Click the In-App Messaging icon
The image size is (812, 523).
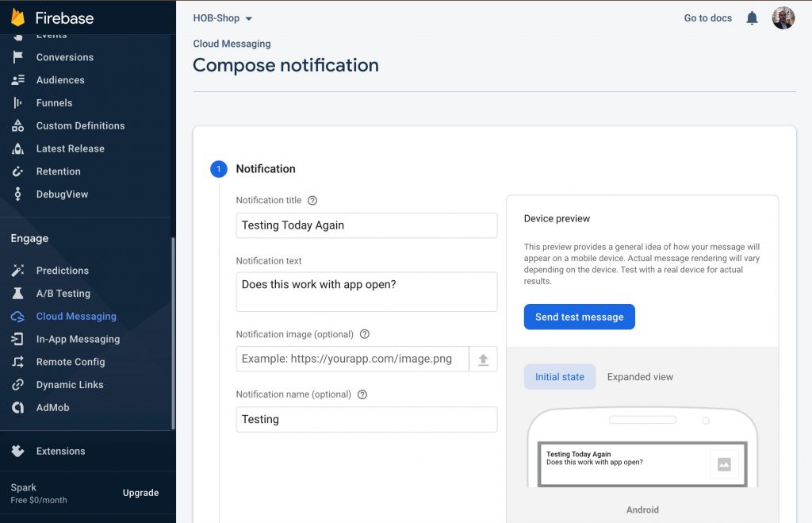[17, 339]
